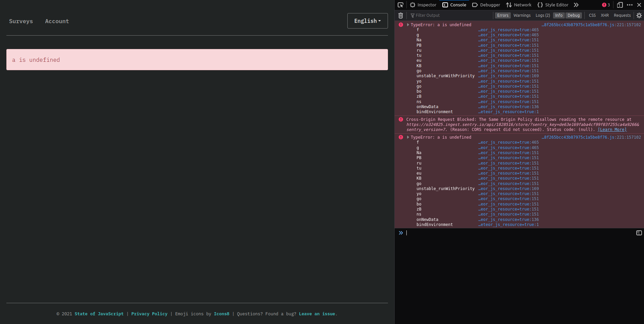Show more devtools tabs chevron
644x324 pixels.
(576, 5)
